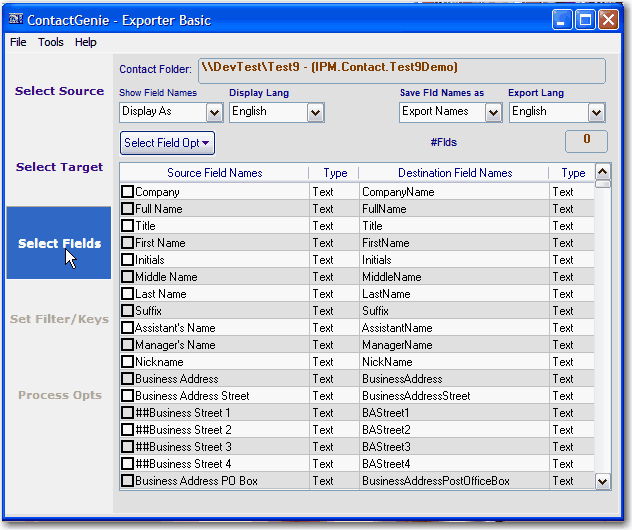Viewport: 632px width, 530px height.
Task: Click the Contact Folder path field
Action: (x=401, y=71)
